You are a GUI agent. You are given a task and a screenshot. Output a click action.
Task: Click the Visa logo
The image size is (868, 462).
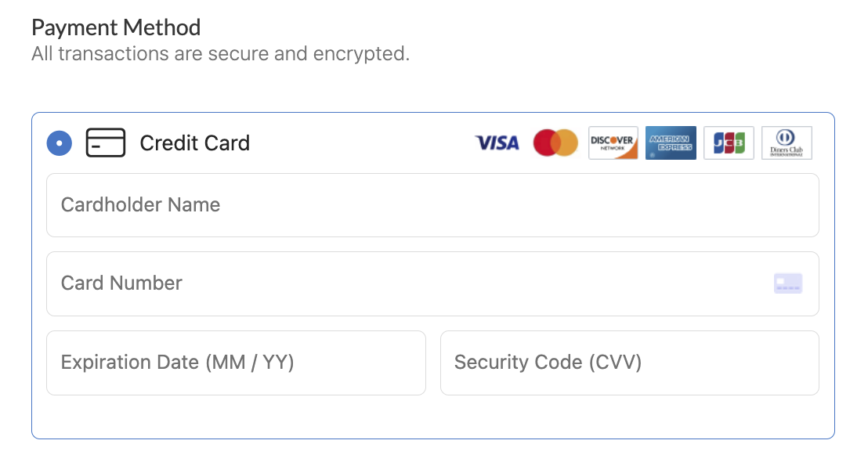[497, 143]
